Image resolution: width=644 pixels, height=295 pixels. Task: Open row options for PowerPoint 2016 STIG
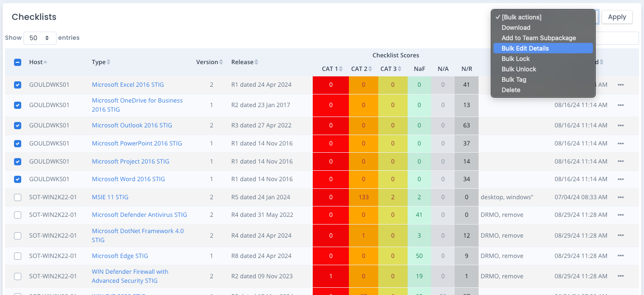(620, 144)
